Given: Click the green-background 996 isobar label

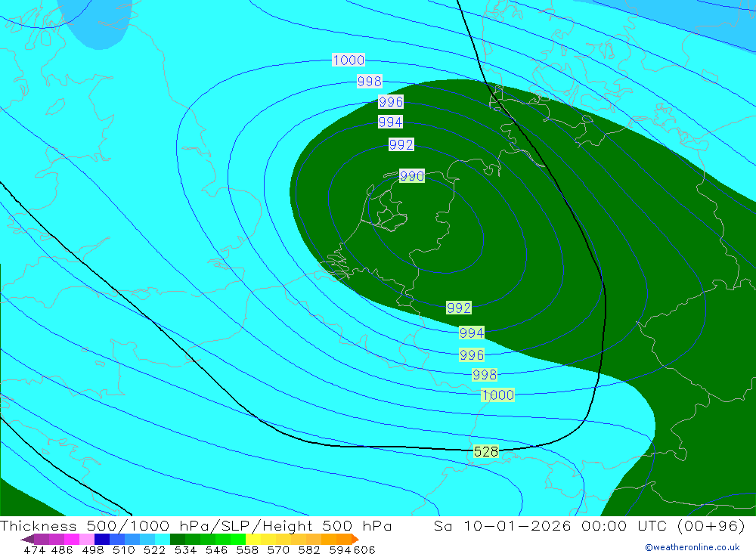Looking at the screenshot, I should tap(472, 355).
